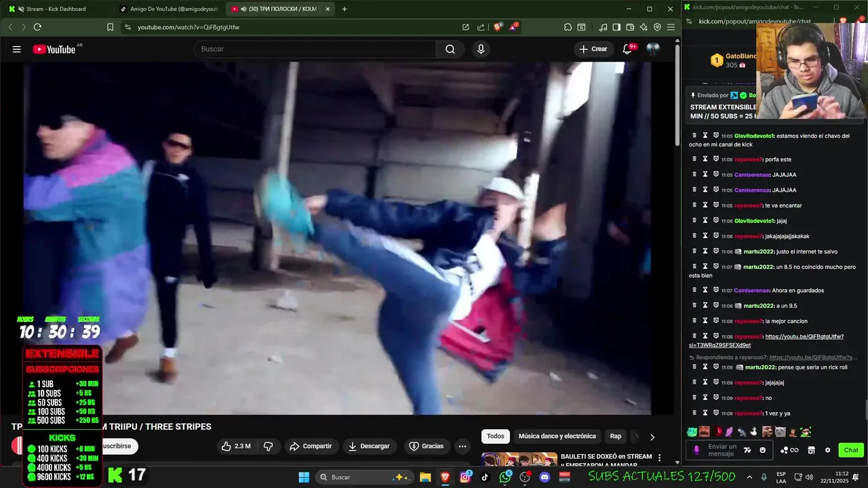Select the Rap filter chip

pos(616,436)
